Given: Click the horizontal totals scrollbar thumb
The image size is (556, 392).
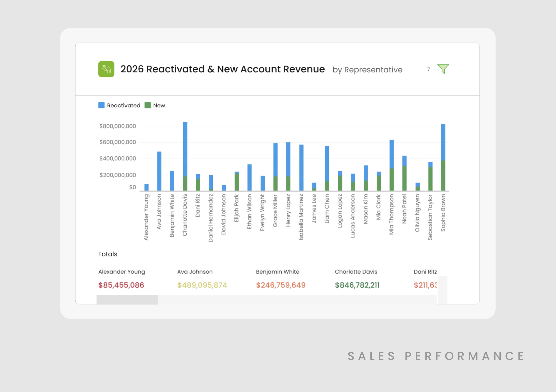Looking at the screenshot, I should (127, 300).
